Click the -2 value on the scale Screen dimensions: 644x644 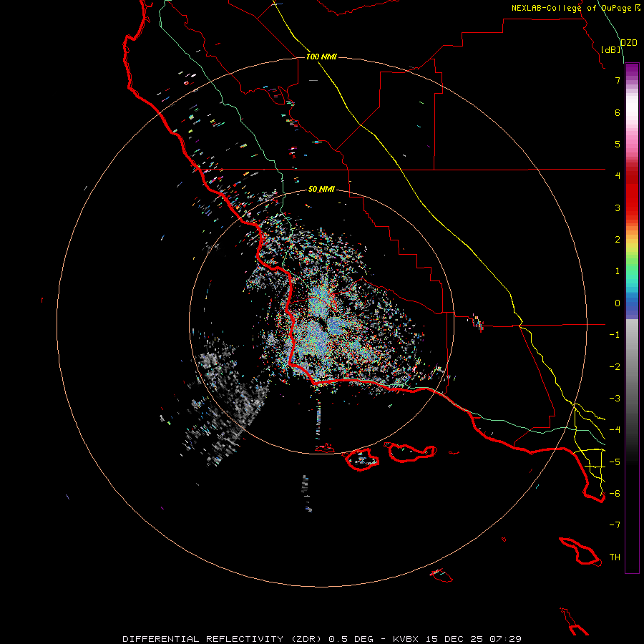[x=615, y=367]
